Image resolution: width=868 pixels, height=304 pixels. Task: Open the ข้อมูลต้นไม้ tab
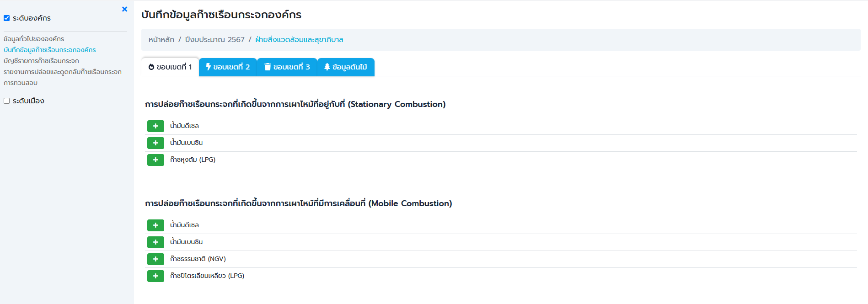pos(346,67)
